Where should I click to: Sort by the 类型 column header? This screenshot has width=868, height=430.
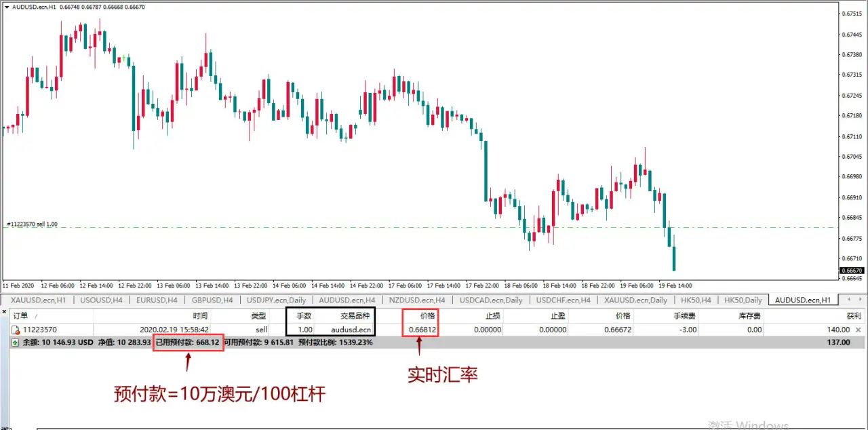pos(258,316)
